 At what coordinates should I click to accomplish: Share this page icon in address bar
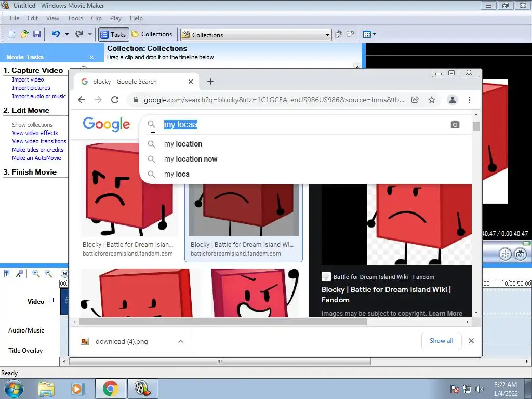coord(415,100)
